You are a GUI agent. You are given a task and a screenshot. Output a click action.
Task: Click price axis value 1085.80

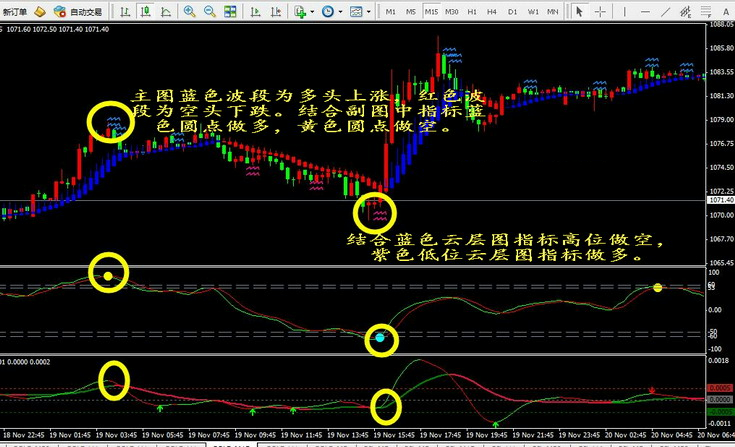click(722, 48)
